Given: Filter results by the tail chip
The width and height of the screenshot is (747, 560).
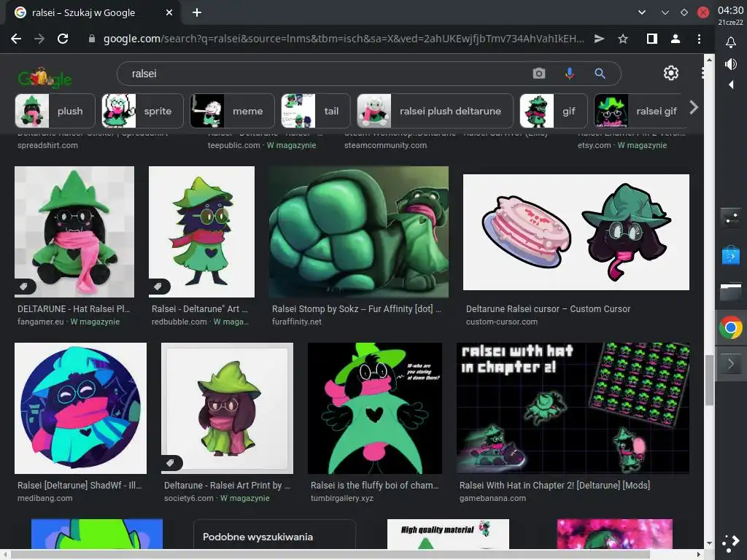Looking at the screenshot, I should [x=316, y=111].
